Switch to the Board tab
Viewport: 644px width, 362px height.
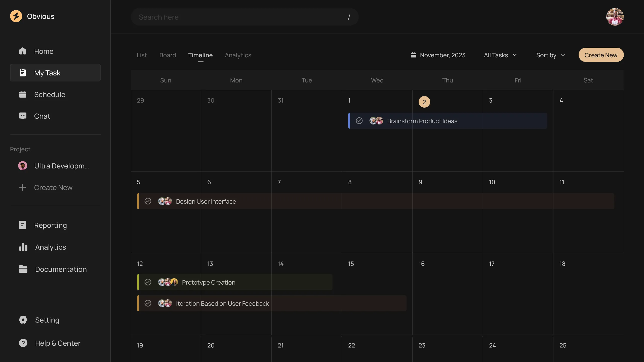(168, 55)
